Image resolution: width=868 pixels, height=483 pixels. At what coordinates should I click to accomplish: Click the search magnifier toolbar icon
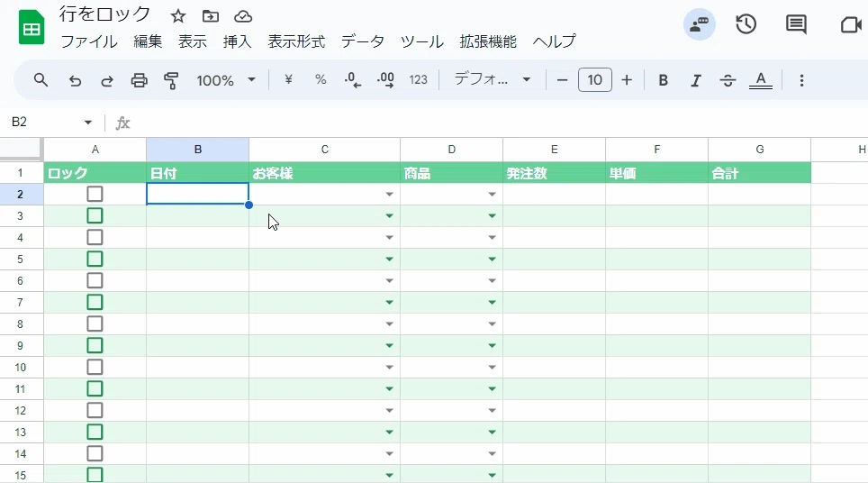pos(41,80)
